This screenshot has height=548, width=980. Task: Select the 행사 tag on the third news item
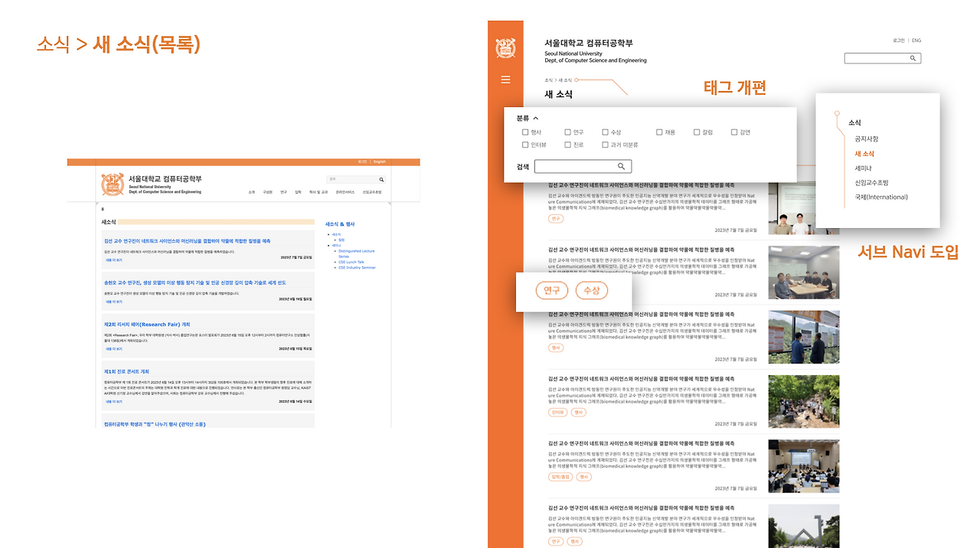(554, 347)
